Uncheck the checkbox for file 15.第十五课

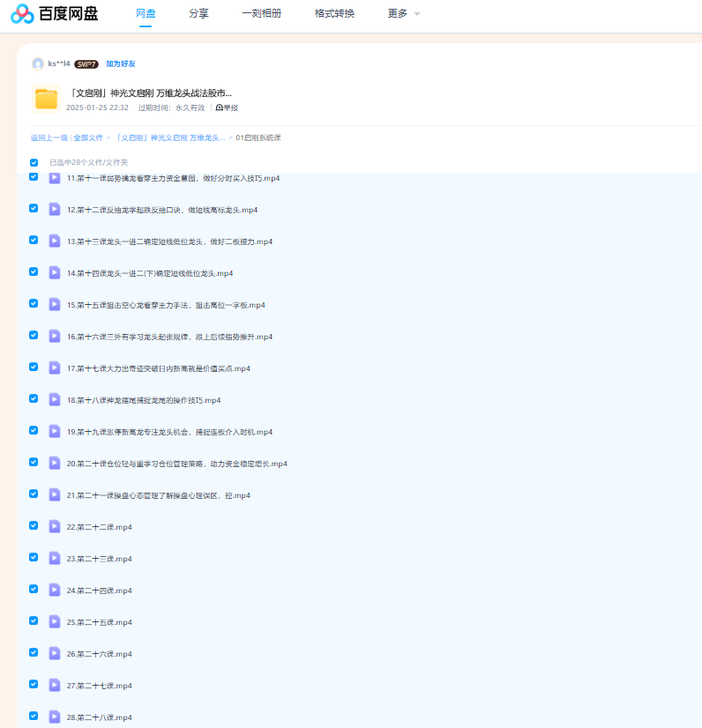(34, 303)
